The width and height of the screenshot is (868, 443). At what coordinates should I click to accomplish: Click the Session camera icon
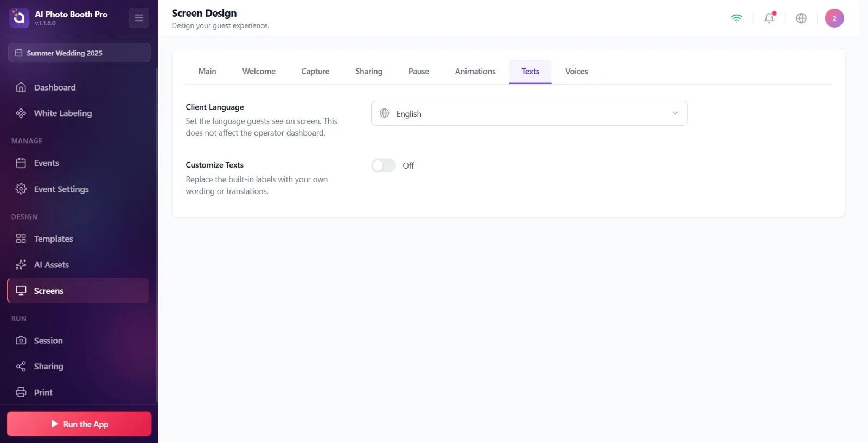click(x=21, y=341)
